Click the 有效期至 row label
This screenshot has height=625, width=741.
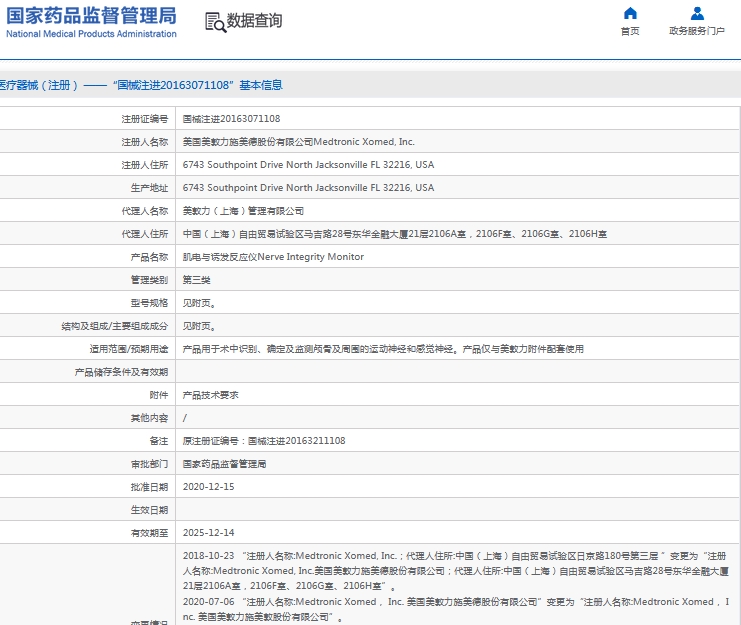pyautogui.click(x=149, y=533)
